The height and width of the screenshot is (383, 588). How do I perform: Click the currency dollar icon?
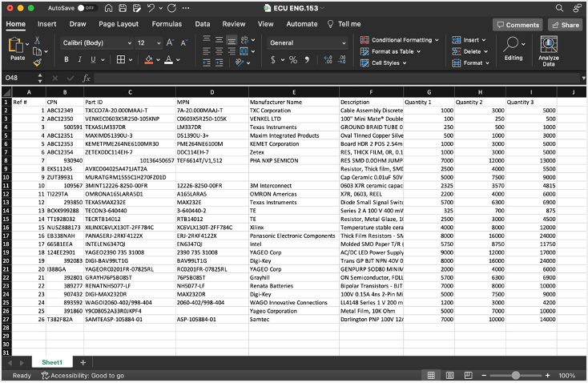[273, 59]
